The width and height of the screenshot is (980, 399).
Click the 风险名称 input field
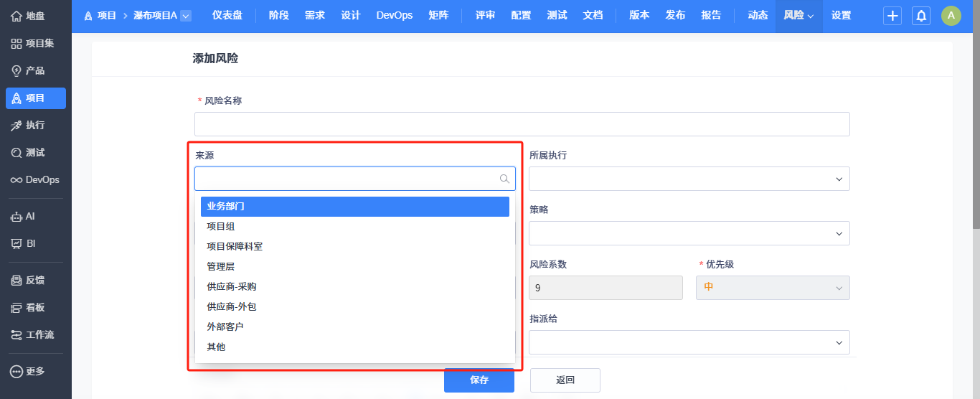click(522, 124)
